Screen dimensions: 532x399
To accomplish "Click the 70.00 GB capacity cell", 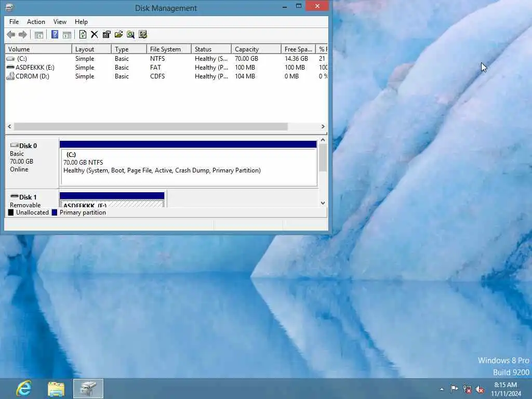I will pyautogui.click(x=246, y=59).
